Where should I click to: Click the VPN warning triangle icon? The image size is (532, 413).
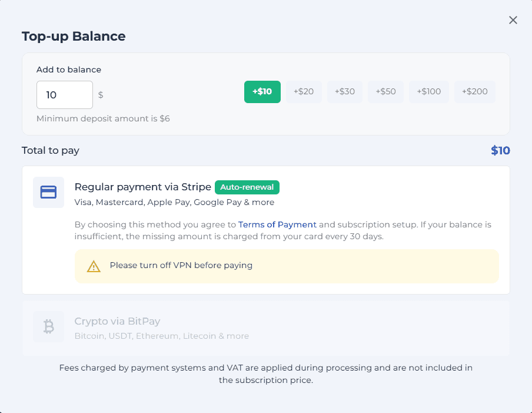tap(94, 266)
